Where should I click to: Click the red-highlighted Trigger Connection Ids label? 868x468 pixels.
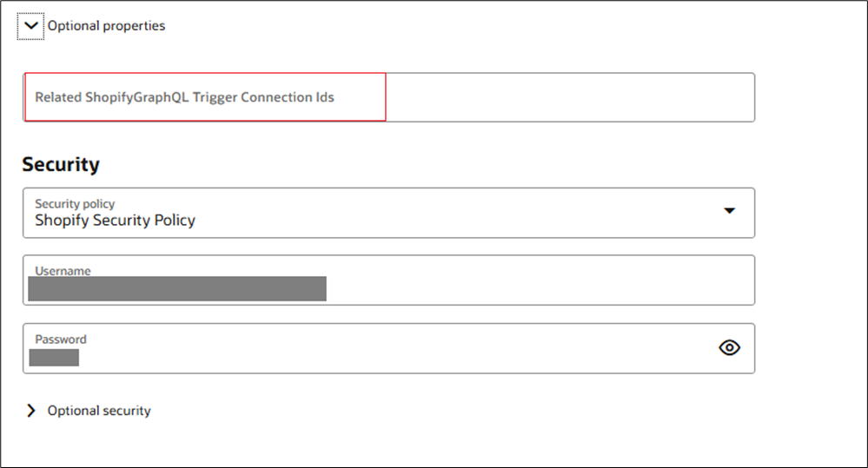pos(184,97)
